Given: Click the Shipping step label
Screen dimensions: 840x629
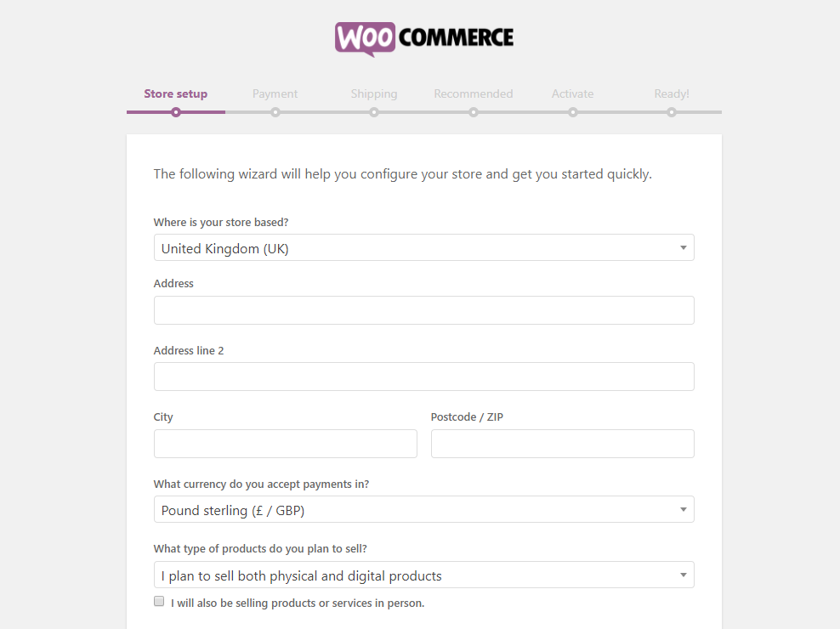Looking at the screenshot, I should click(x=374, y=93).
